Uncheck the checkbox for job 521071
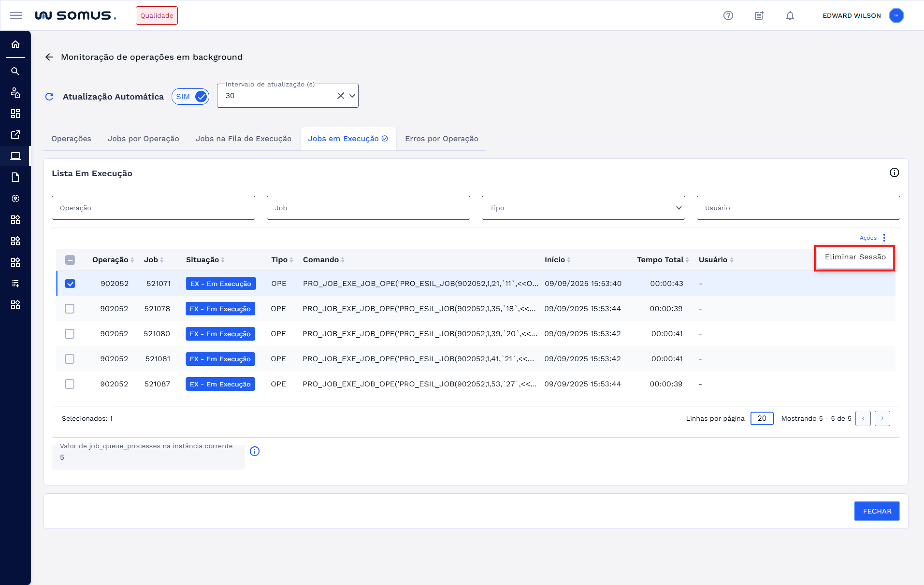 [70, 284]
